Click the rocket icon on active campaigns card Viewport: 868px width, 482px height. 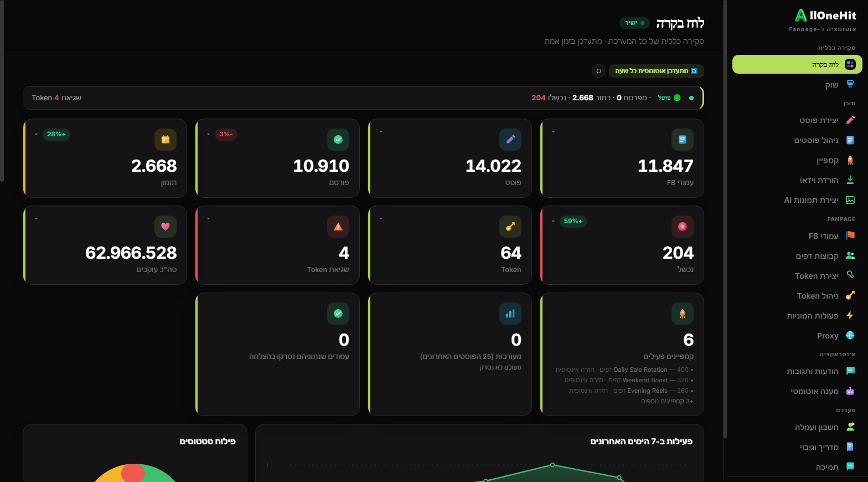click(682, 314)
